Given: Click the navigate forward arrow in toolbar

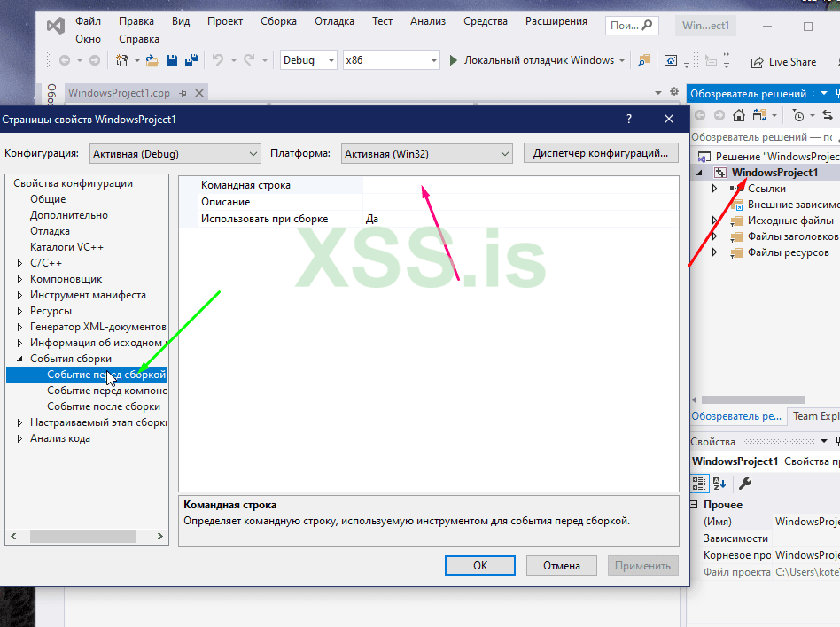Looking at the screenshot, I should pyautogui.click(x=94, y=60).
